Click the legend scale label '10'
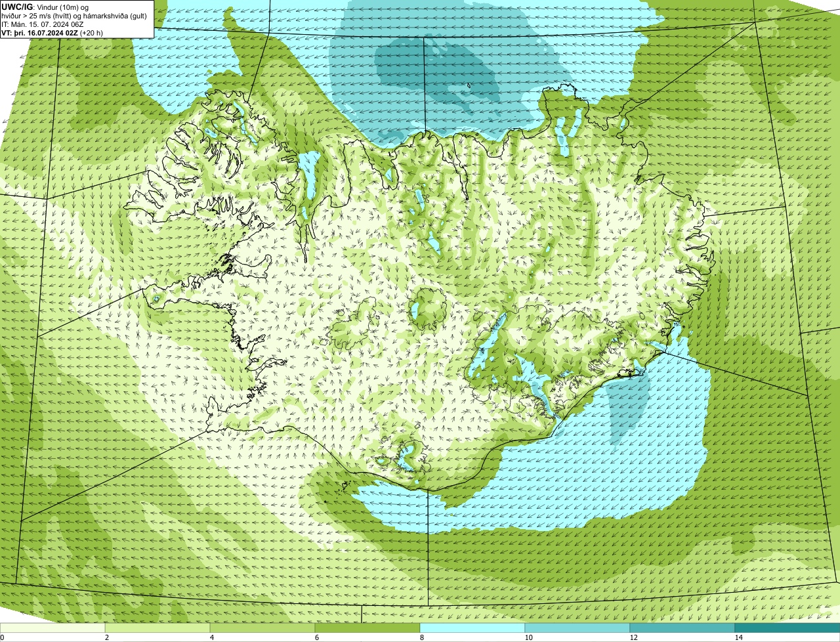 [x=528, y=637]
